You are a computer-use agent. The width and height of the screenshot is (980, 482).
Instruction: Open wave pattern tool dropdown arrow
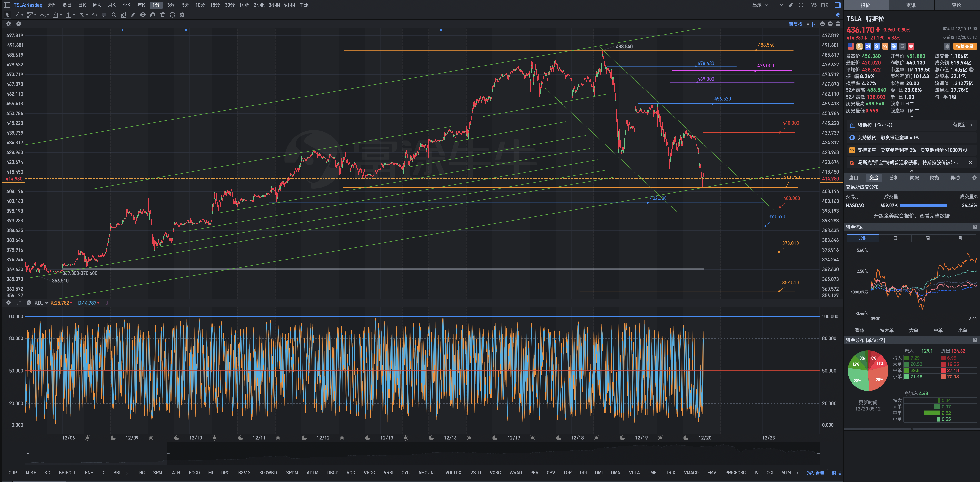48,15
